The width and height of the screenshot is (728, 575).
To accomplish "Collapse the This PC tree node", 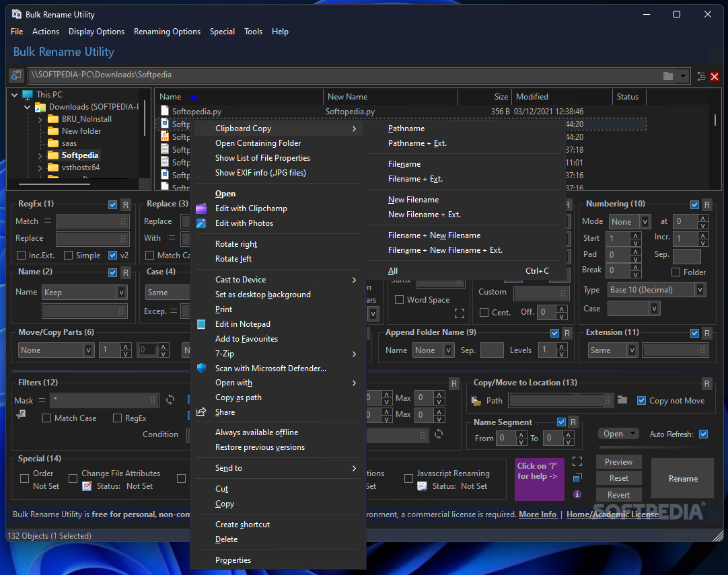I will pos(14,95).
